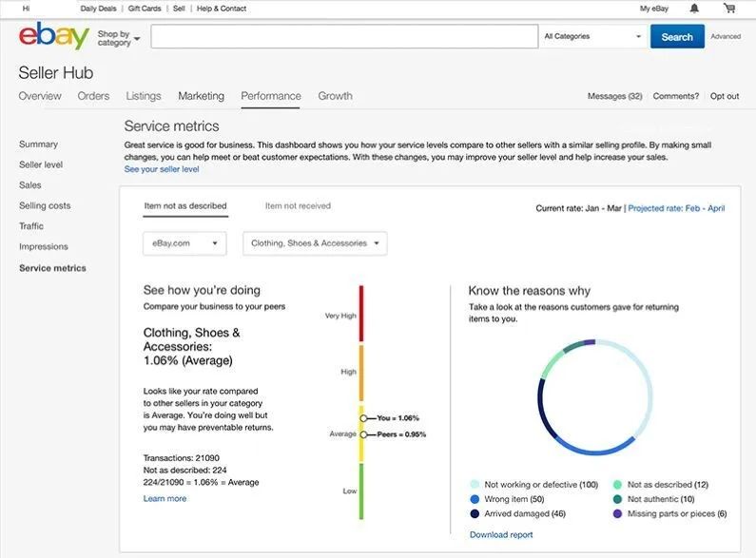
Task: Click inside the eBay search field
Action: (344, 37)
